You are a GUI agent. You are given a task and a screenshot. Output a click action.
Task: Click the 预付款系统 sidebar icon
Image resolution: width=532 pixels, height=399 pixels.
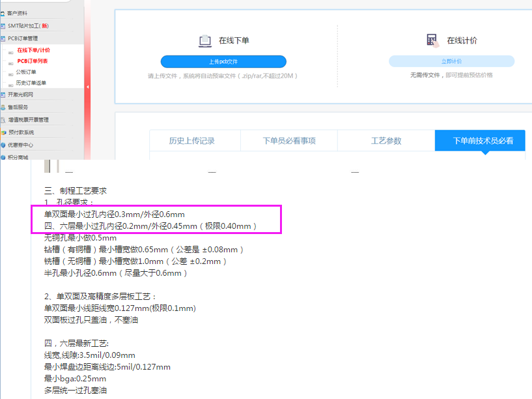(3, 132)
